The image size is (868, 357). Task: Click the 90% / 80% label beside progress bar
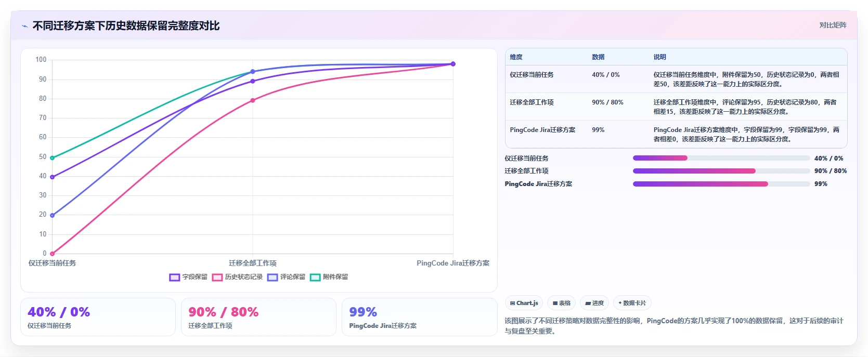[831, 171]
